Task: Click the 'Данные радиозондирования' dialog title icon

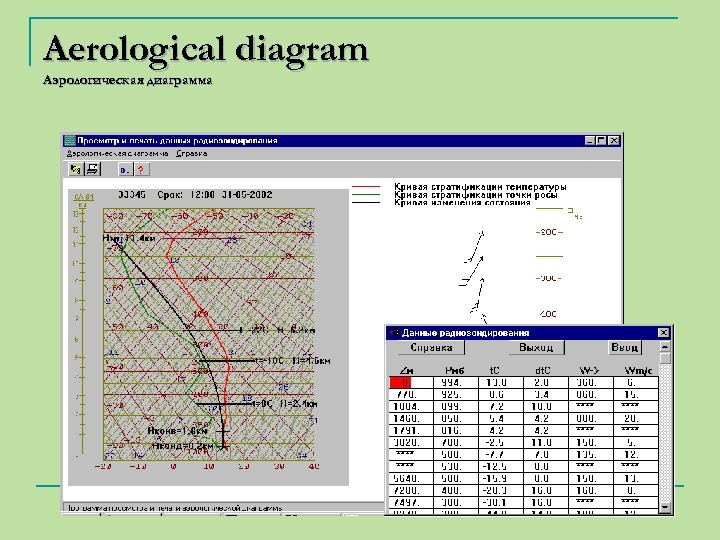Action: coord(394,332)
